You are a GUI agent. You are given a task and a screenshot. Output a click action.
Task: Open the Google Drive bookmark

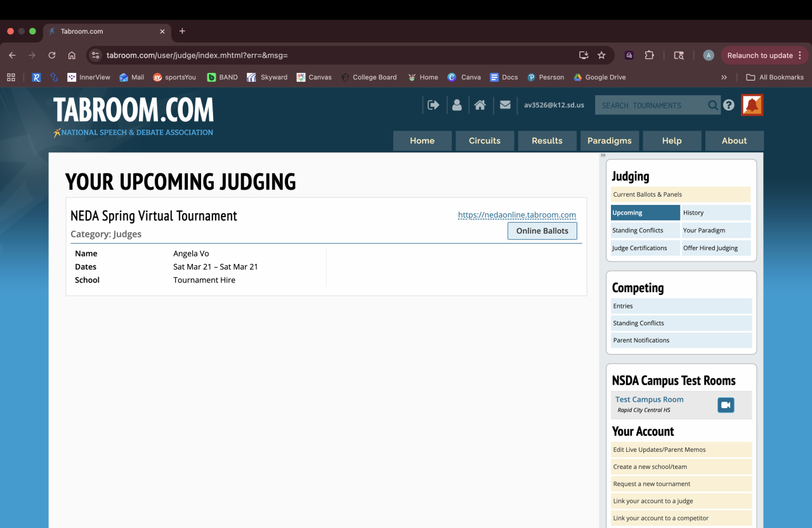(599, 77)
